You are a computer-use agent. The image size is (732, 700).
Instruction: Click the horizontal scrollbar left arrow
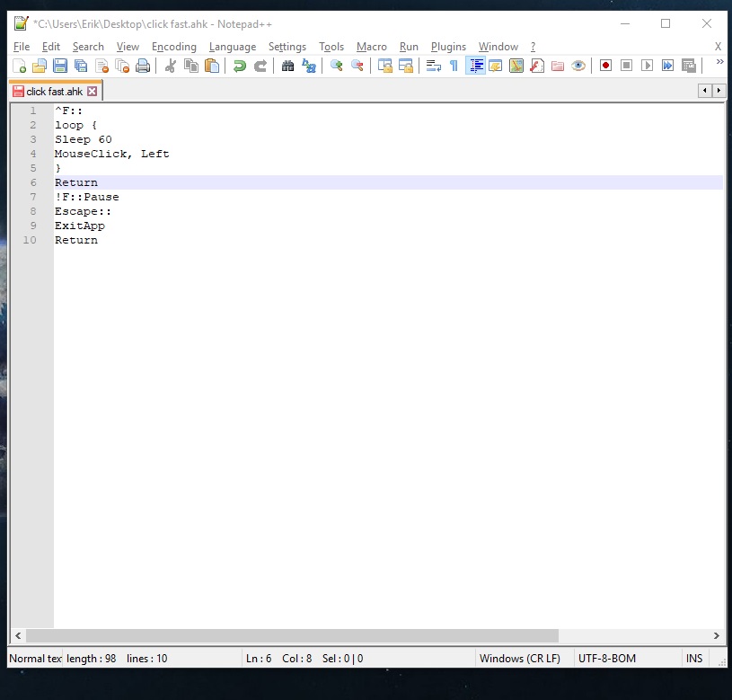point(18,635)
